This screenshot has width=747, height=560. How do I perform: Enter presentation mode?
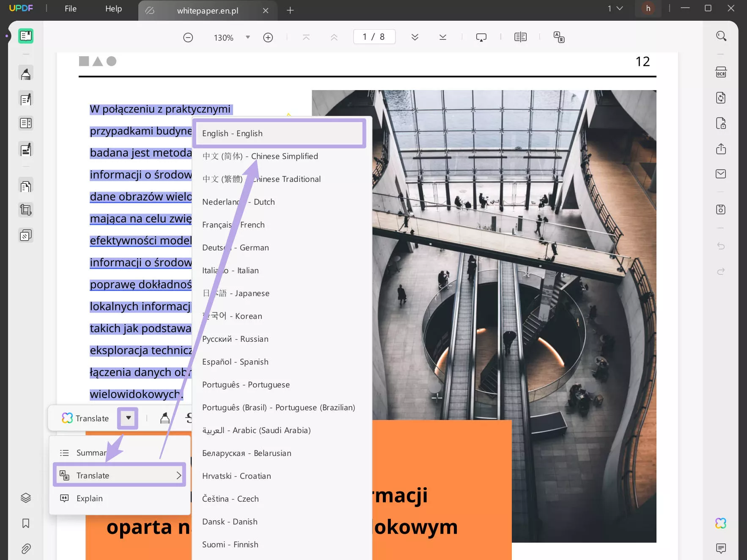482,37
